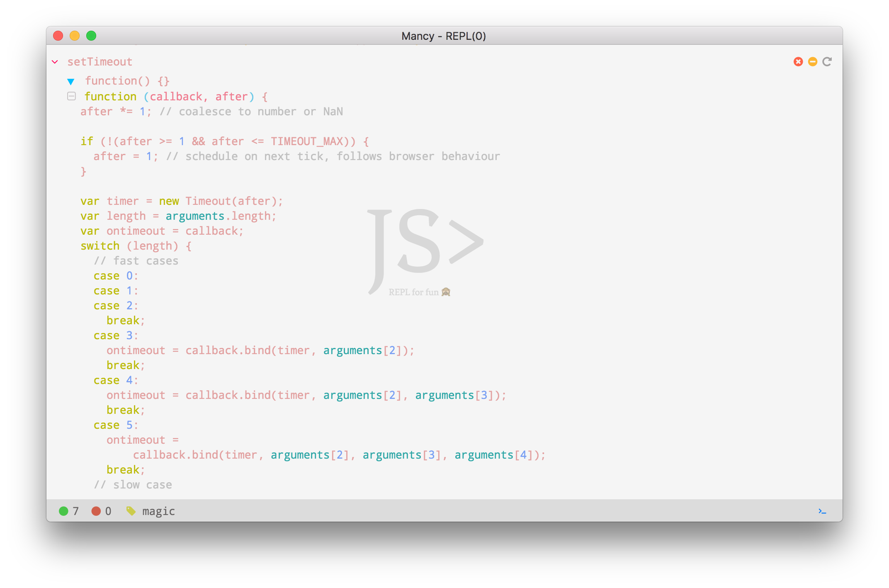Click the success count number 7
This screenshot has height=588, width=889.
click(x=75, y=511)
